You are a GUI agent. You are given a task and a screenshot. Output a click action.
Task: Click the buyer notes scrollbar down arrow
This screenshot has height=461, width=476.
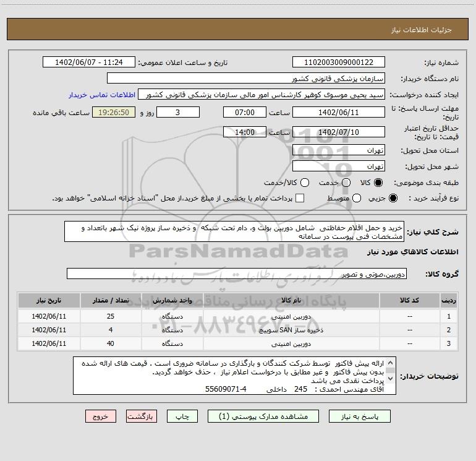tap(391, 379)
